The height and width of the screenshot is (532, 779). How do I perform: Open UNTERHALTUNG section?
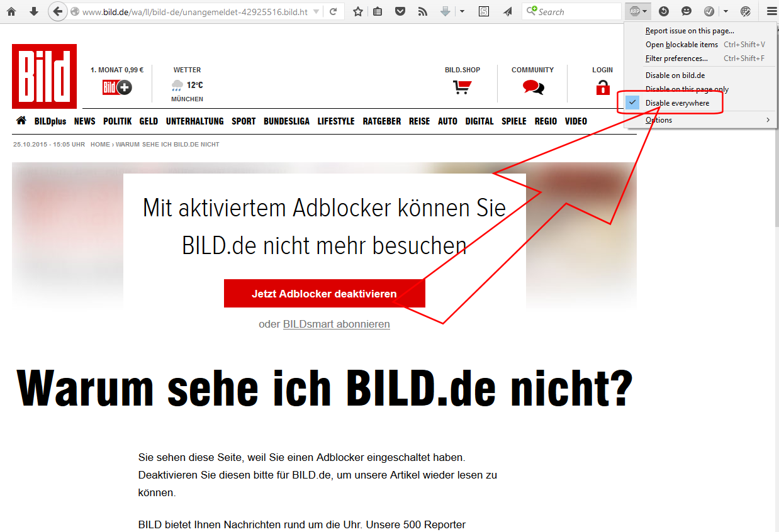click(195, 121)
